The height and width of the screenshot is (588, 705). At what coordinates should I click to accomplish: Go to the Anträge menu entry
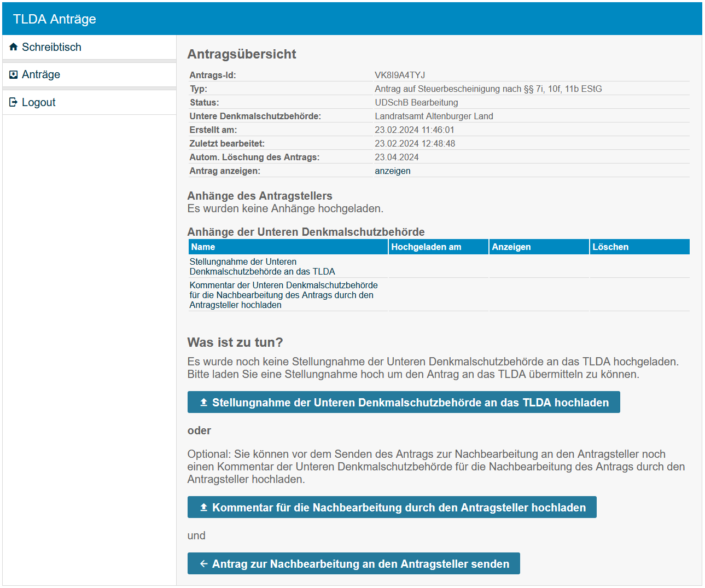click(41, 74)
